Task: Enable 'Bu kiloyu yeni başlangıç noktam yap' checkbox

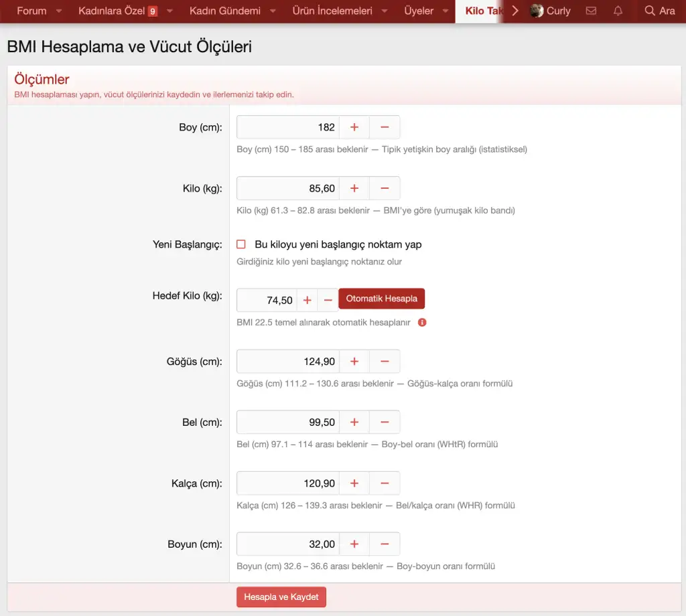Action: coord(241,244)
